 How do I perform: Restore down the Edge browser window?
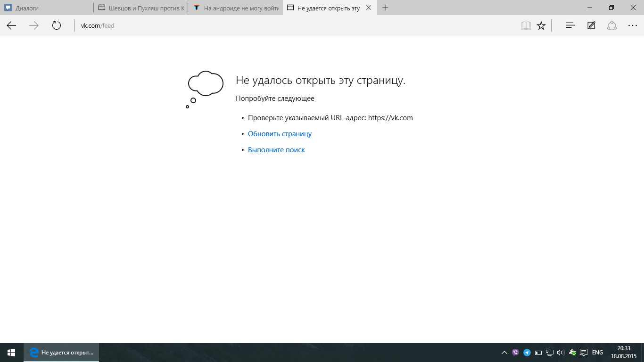click(x=611, y=8)
